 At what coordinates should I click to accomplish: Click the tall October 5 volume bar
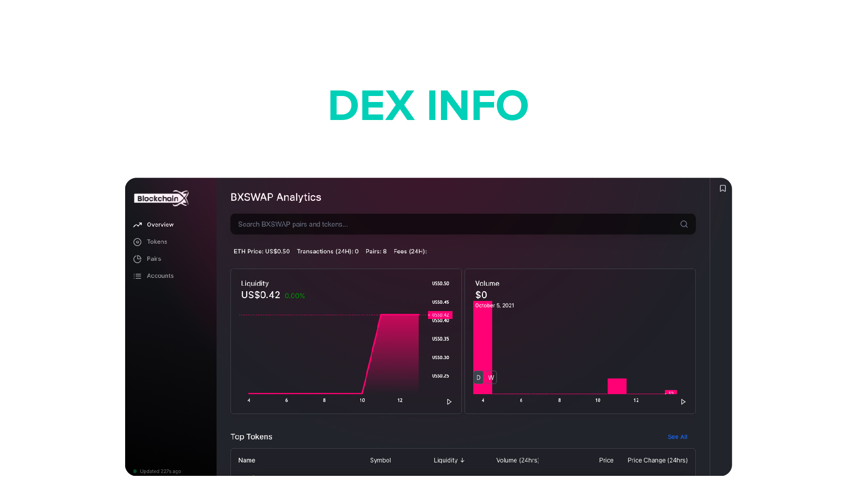[x=483, y=348]
